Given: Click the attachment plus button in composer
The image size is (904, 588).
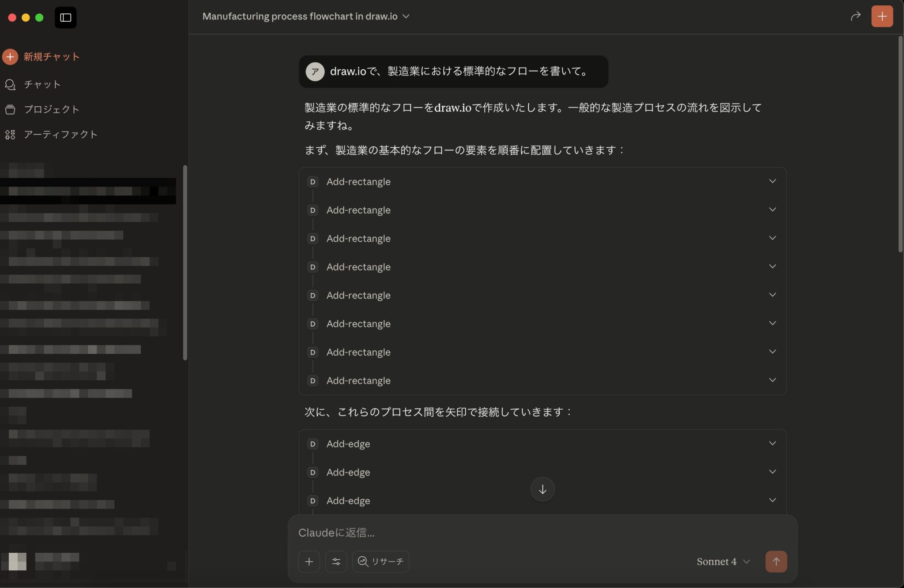Looking at the screenshot, I should [309, 562].
